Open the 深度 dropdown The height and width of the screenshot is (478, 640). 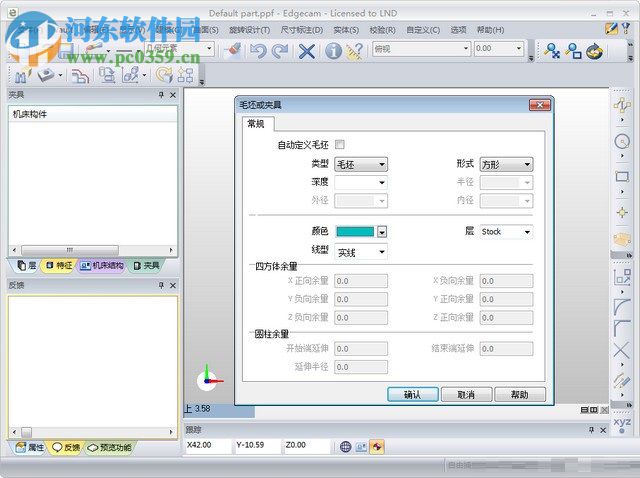point(361,182)
